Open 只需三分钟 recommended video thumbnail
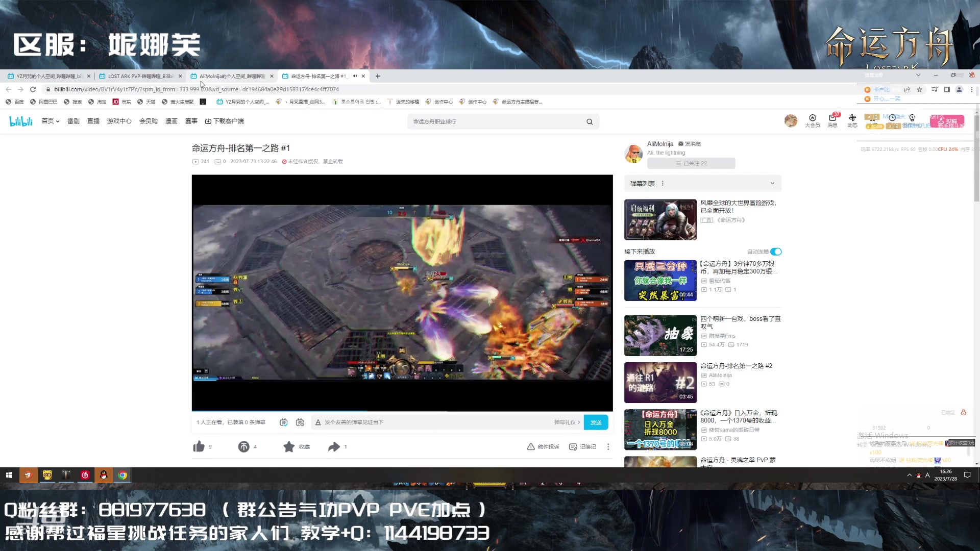 [x=660, y=281]
